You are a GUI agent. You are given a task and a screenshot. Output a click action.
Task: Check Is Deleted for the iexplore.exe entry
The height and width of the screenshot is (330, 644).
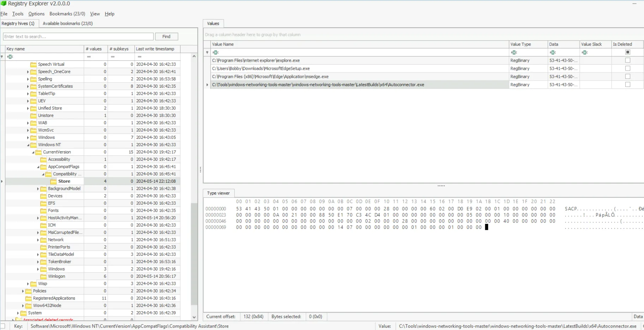[628, 60]
